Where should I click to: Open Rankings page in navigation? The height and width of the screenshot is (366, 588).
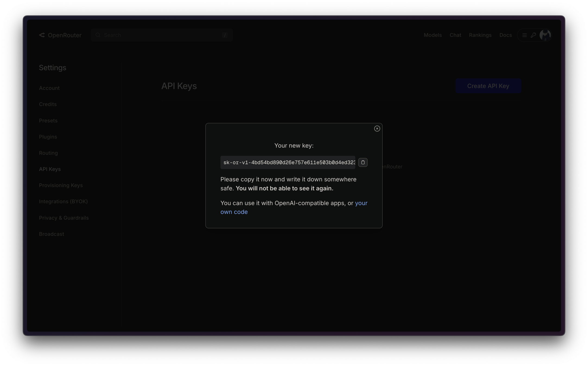point(480,35)
